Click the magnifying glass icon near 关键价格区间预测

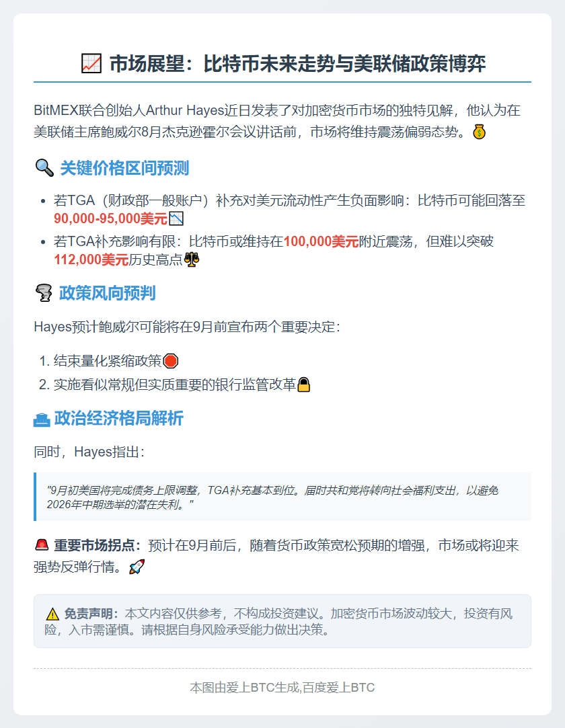click(x=44, y=167)
